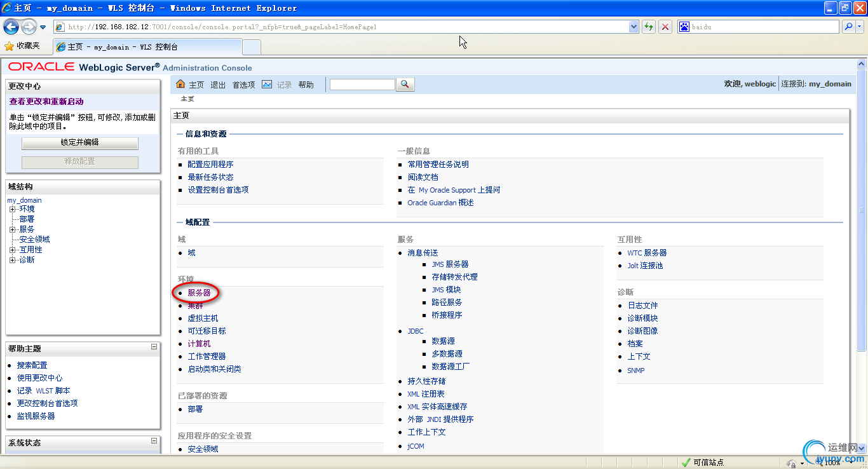Open the 虚拟主机 link
Image resolution: width=868 pixels, height=469 pixels.
[x=203, y=318]
